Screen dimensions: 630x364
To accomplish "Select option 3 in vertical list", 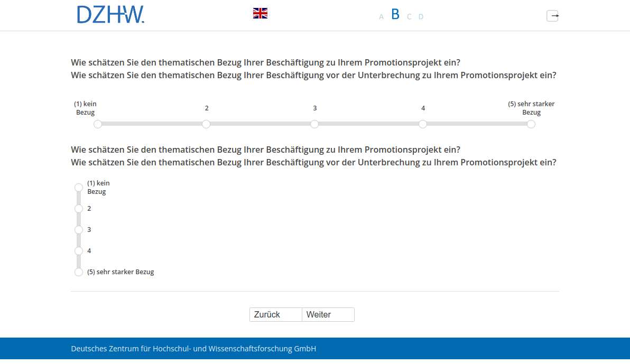I will (x=79, y=230).
